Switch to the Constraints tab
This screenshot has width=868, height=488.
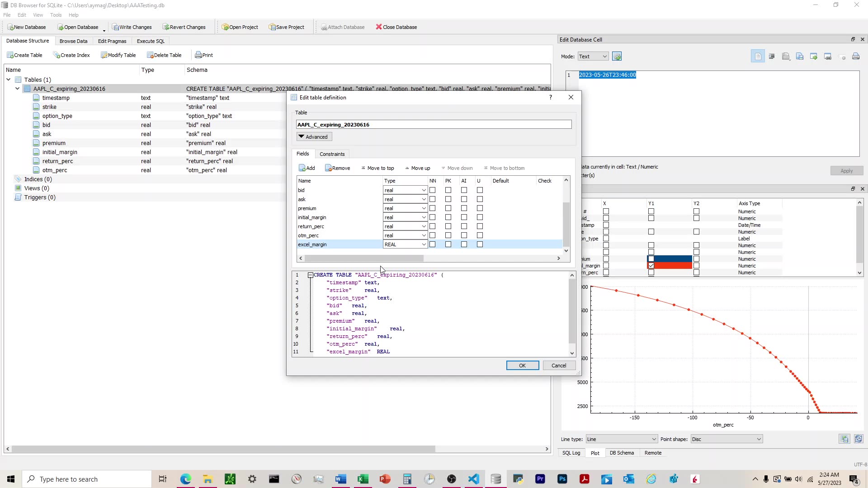coord(332,154)
